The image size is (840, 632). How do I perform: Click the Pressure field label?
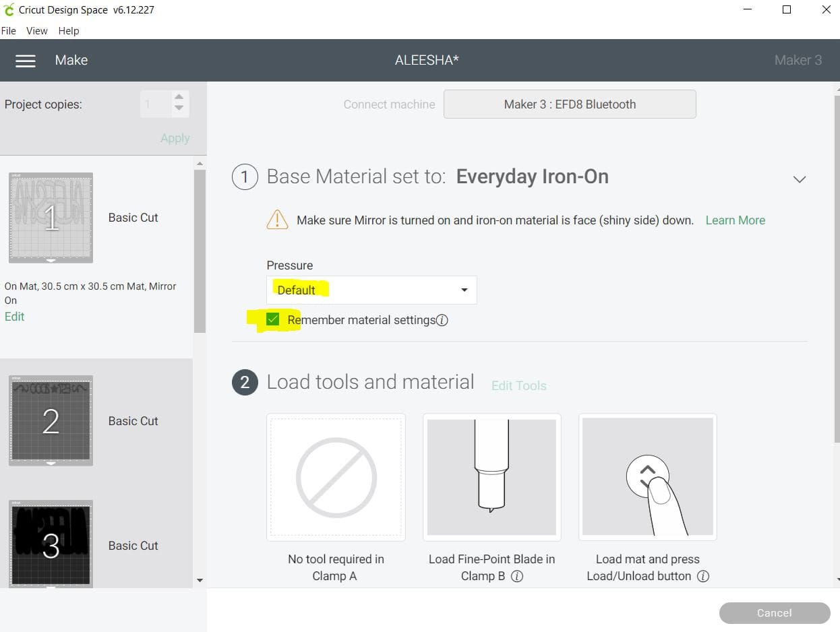pyautogui.click(x=290, y=265)
